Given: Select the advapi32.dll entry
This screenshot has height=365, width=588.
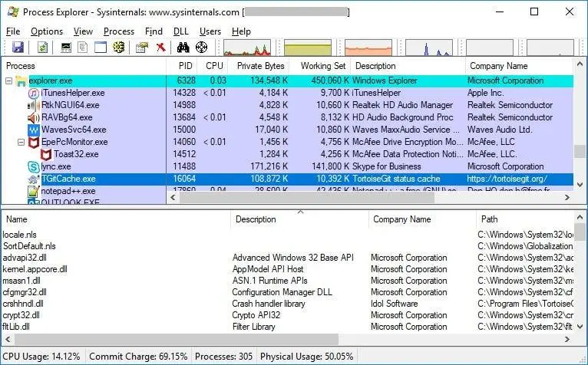Looking at the screenshot, I should (x=25, y=258).
